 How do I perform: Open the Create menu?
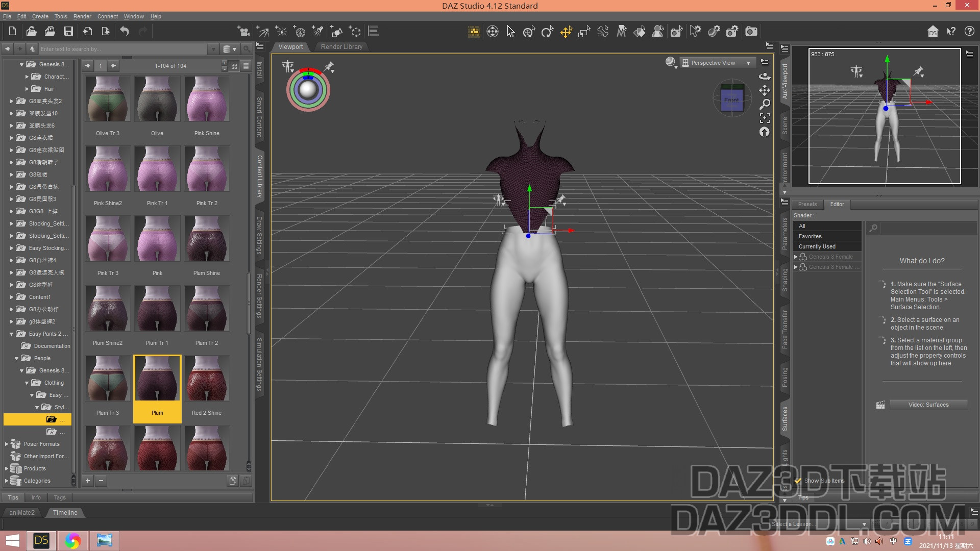pos(40,16)
